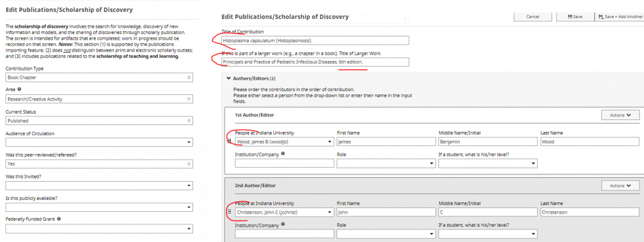Open the Is this publicly available dropdown
644x242 pixels.
click(99, 207)
